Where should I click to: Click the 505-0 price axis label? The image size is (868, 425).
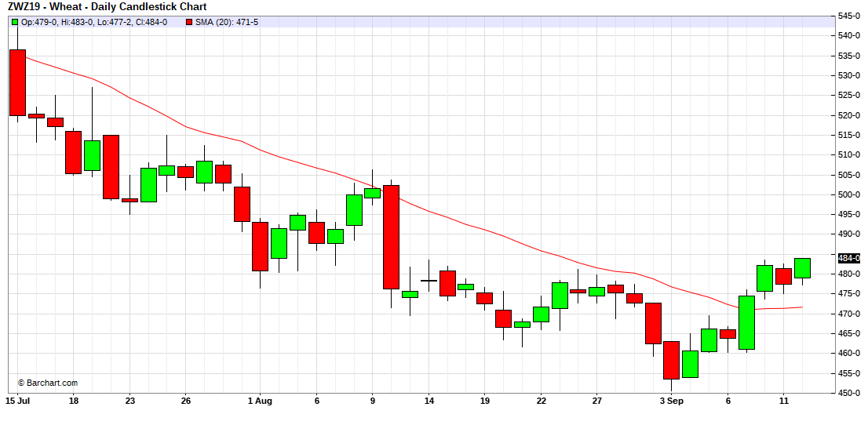(x=849, y=175)
